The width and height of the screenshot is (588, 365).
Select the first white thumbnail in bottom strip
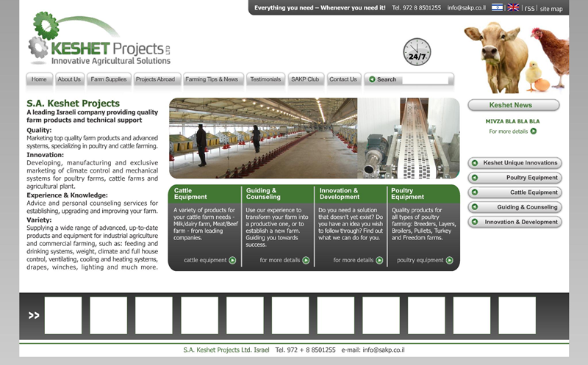click(x=63, y=315)
